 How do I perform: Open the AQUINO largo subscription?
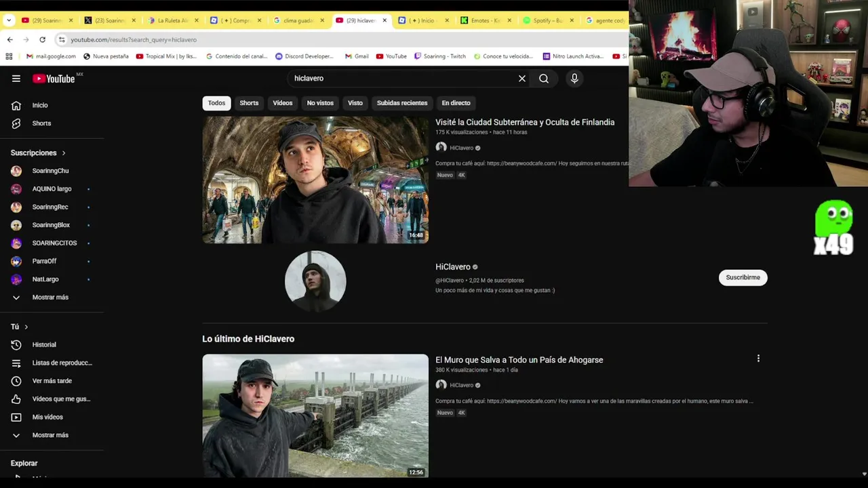(52, 189)
